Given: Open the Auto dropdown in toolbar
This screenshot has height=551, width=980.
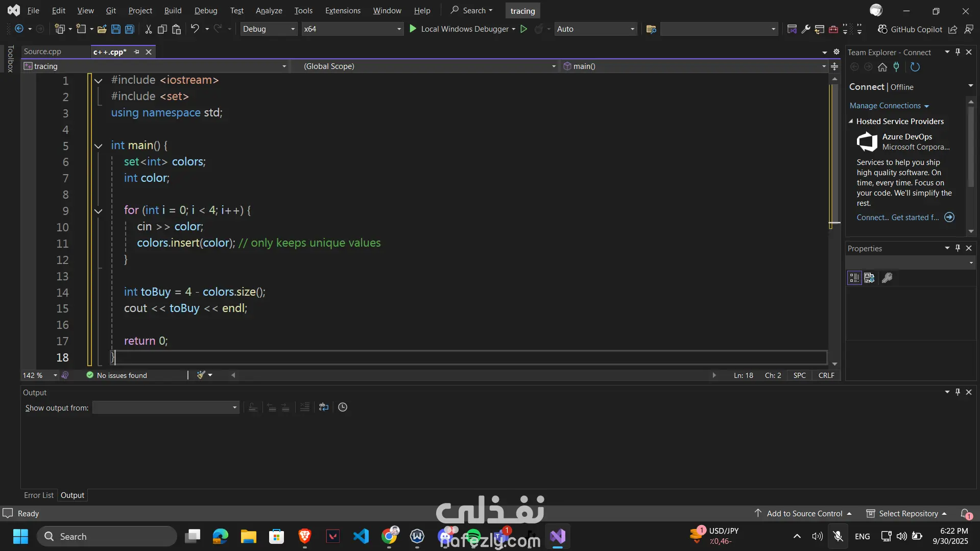Looking at the screenshot, I should pos(595,29).
